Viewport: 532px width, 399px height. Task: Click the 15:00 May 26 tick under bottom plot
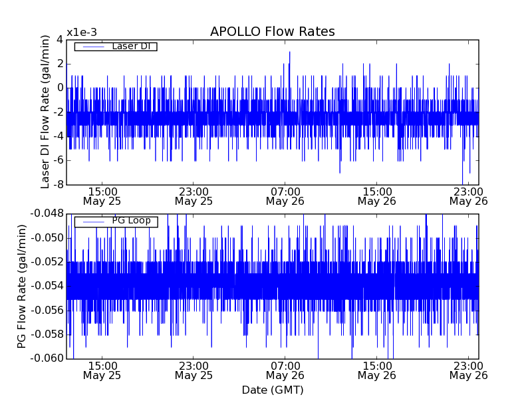pyautogui.click(x=376, y=370)
